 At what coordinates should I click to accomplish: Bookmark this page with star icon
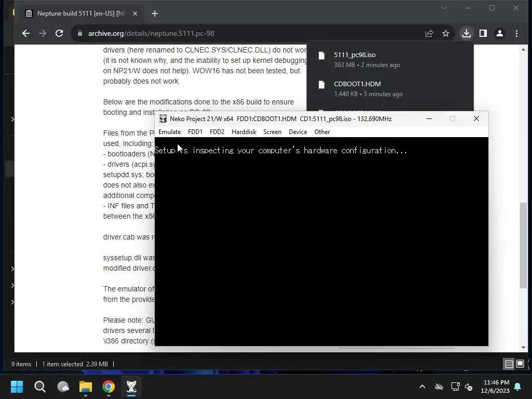pos(446,33)
